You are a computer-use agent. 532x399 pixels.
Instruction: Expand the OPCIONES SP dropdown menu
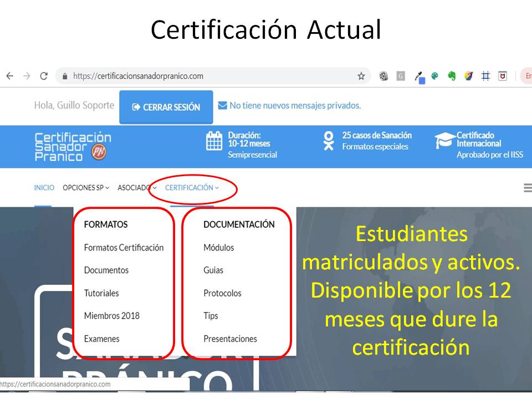(x=85, y=188)
